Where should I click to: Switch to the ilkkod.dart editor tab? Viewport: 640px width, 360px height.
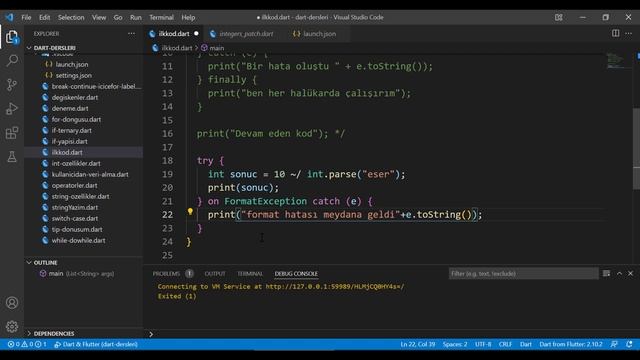pos(174,34)
